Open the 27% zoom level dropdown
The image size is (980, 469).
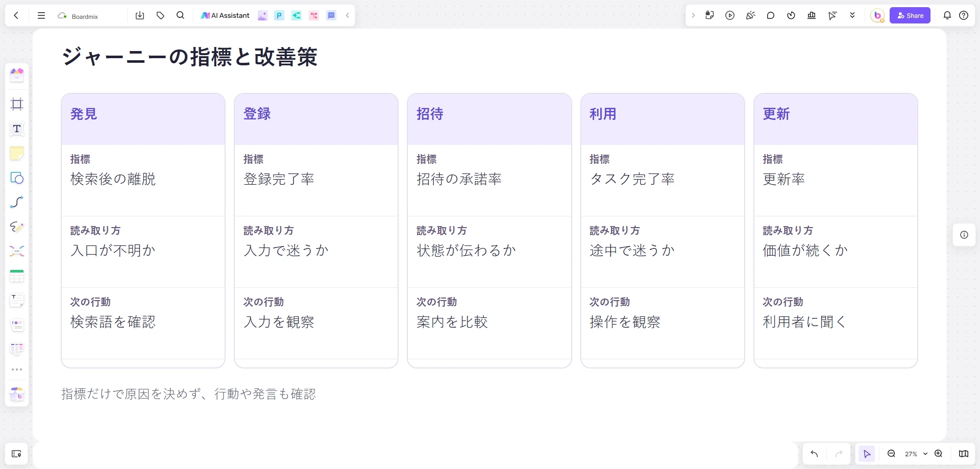tap(916, 454)
